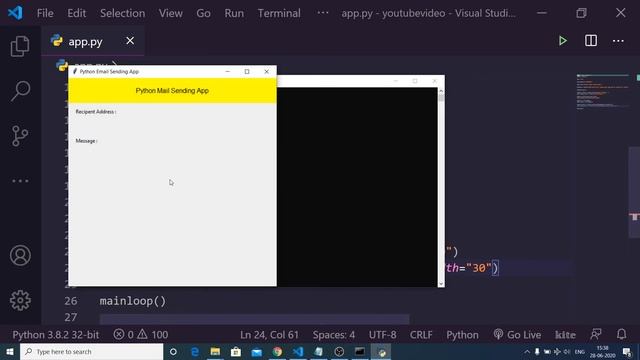The width and height of the screenshot is (640, 360).
Task: Open File Explorer from taskbar
Action: click(x=215, y=351)
